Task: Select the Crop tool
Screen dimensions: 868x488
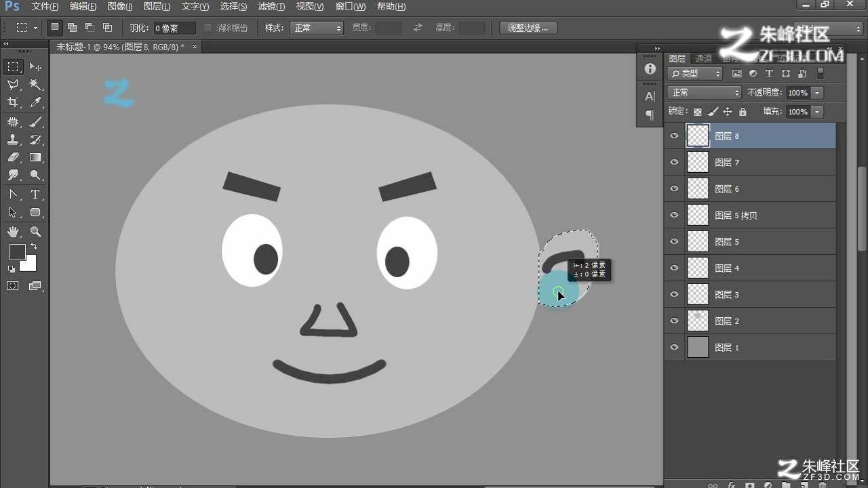Action: click(x=13, y=102)
